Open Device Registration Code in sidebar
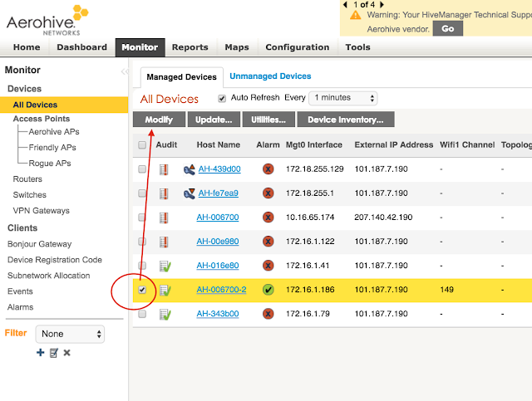Viewport: 532px width, 401px height. 55,260
